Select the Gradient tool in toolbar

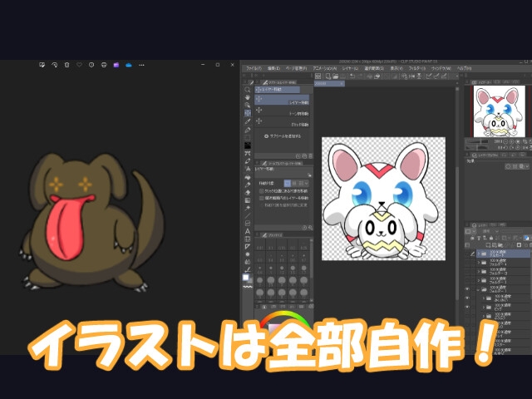[x=248, y=201]
